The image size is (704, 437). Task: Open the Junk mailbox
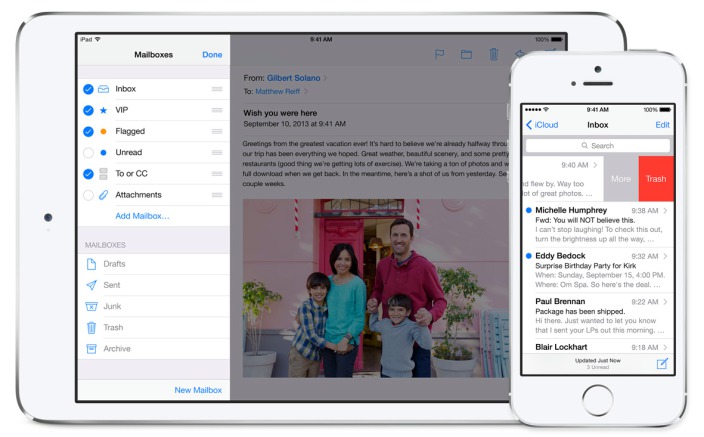[x=154, y=306]
